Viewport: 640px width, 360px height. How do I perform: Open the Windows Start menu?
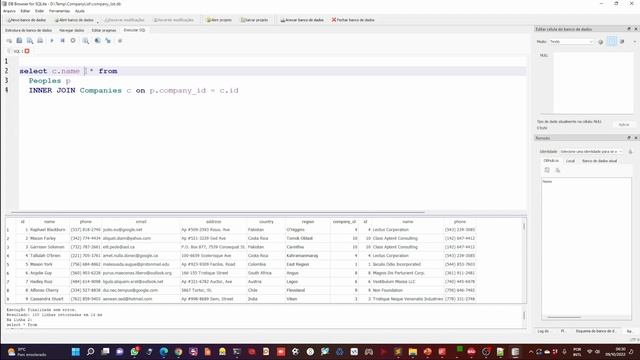point(76,351)
